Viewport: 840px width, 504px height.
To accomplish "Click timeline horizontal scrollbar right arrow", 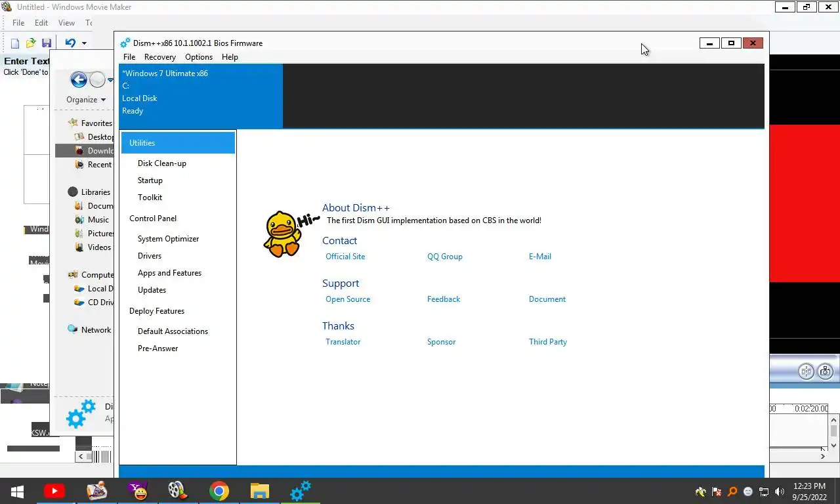I will pos(823,455).
